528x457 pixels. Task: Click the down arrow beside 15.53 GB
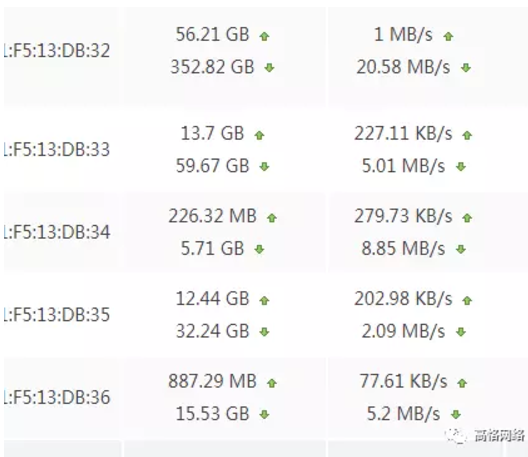[264, 415]
